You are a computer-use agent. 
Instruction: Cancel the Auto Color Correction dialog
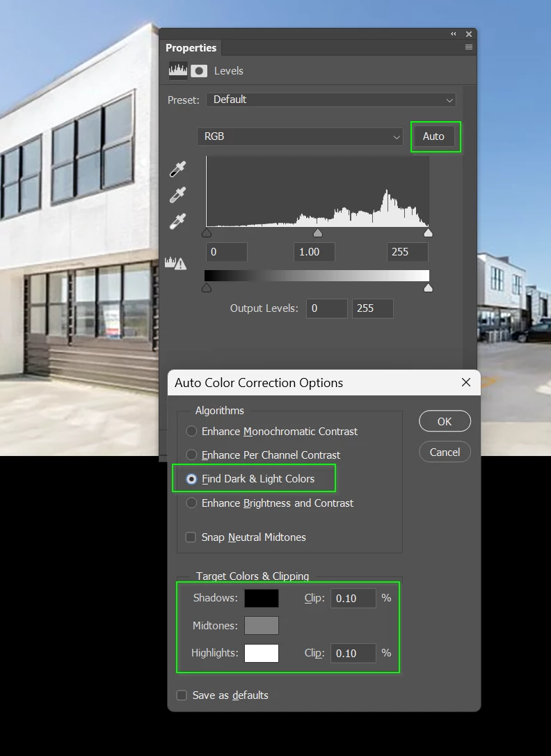coord(445,452)
